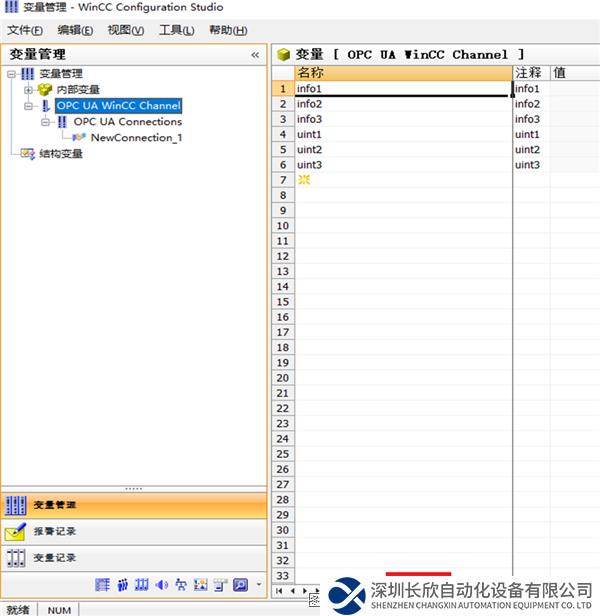600x616 pixels.
Task: Click the speaker horn icon in navigation strip
Action: [x=162, y=585]
